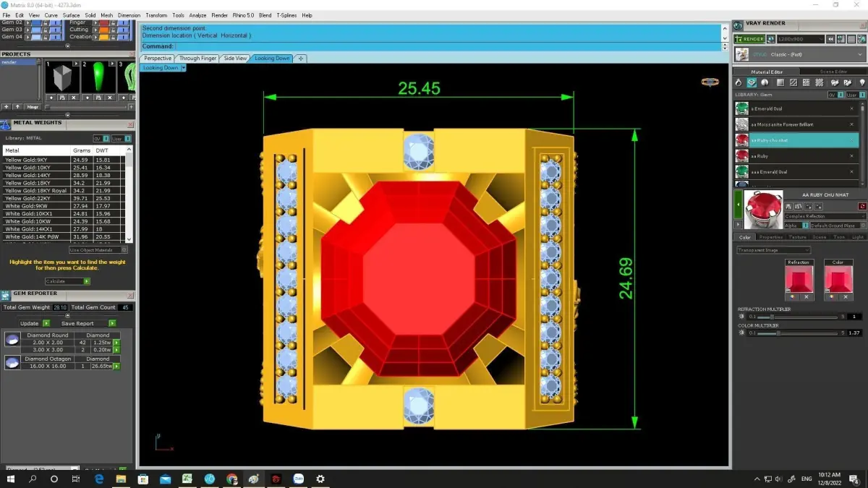Click green arrow on Diamond Octagon 26.65tw row
Viewport: 868px width, 488px height.
[x=116, y=366]
